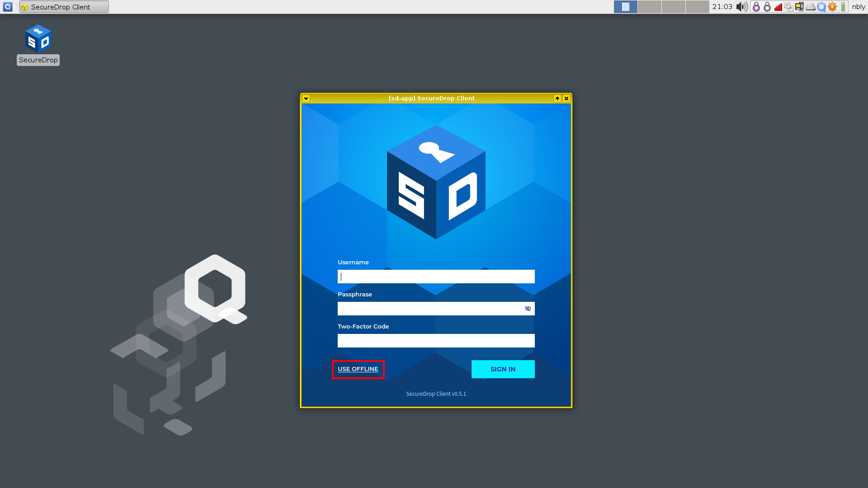Open the red network signal icon
Image resolution: width=868 pixels, height=488 pixels.
click(x=778, y=7)
